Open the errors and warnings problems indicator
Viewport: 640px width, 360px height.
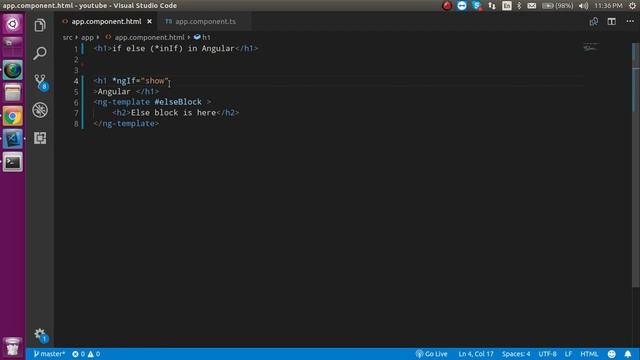point(86,354)
